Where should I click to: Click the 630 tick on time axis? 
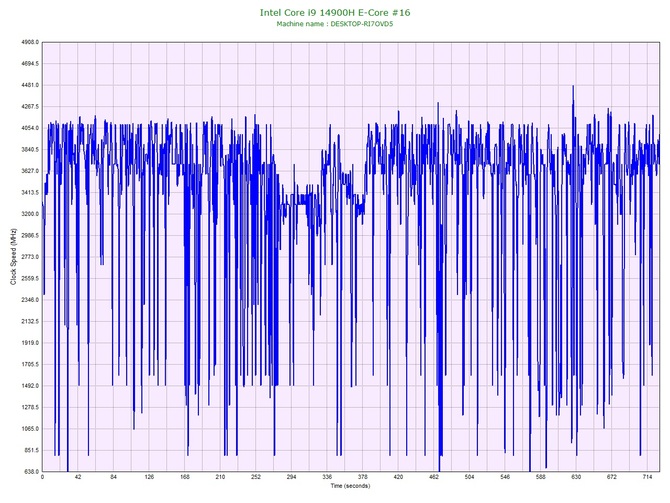[576, 477]
